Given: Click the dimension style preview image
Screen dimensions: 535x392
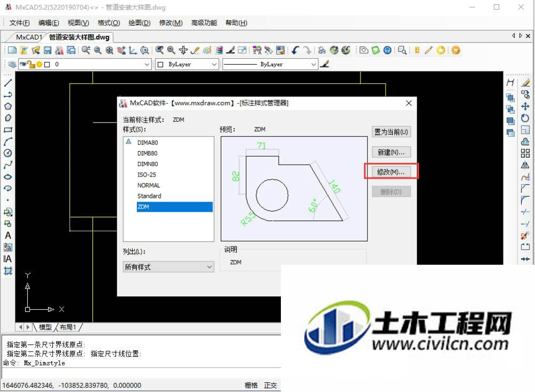Looking at the screenshot, I should click(294, 189).
